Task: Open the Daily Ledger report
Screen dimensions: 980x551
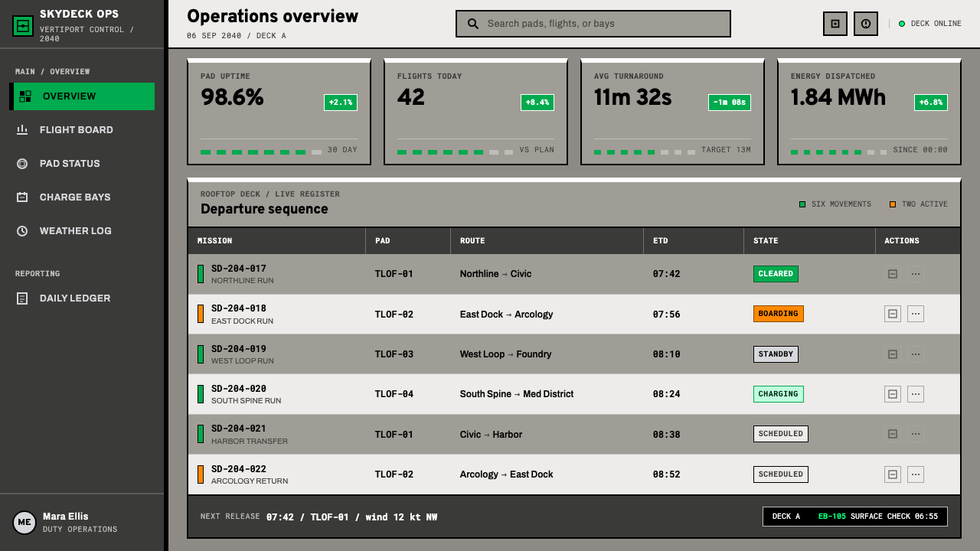Action: click(x=82, y=298)
